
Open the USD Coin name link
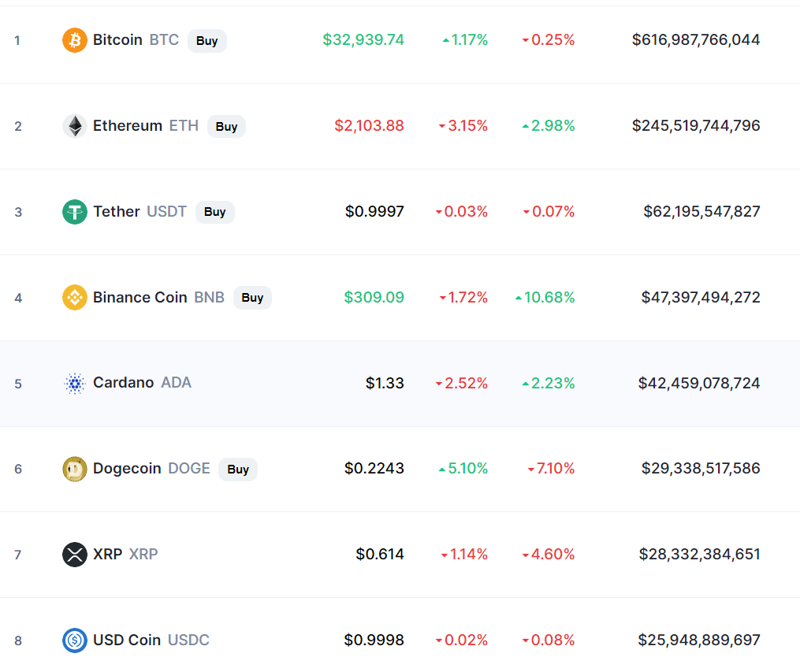coord(126,640)
